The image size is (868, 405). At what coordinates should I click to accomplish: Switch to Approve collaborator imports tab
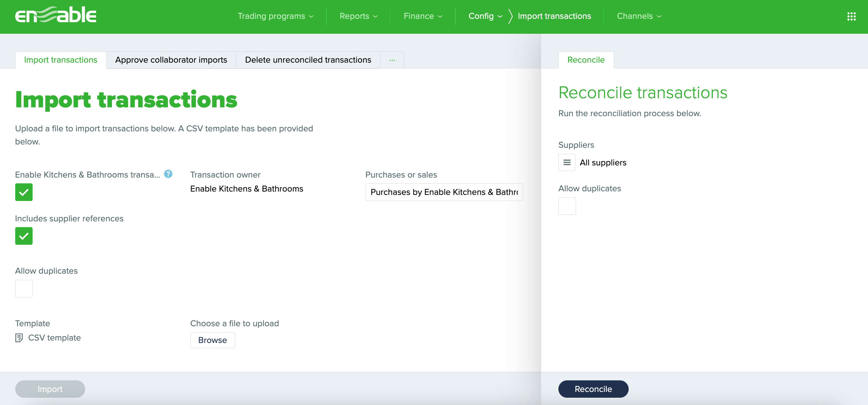tap(171, 60)
